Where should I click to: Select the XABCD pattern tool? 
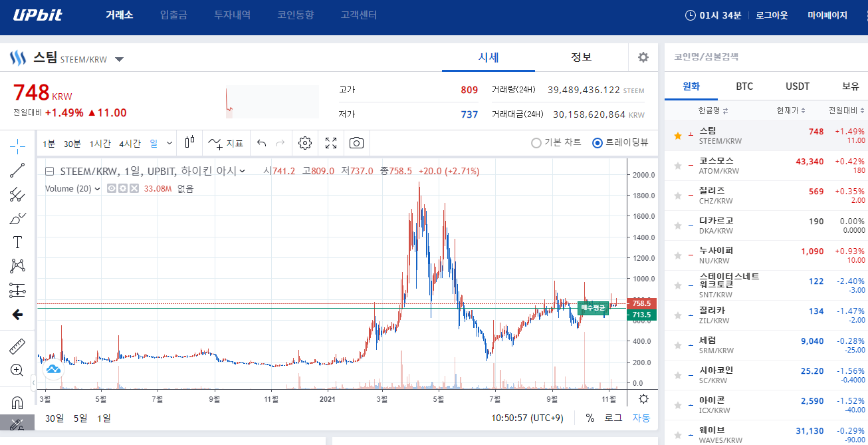18,266
